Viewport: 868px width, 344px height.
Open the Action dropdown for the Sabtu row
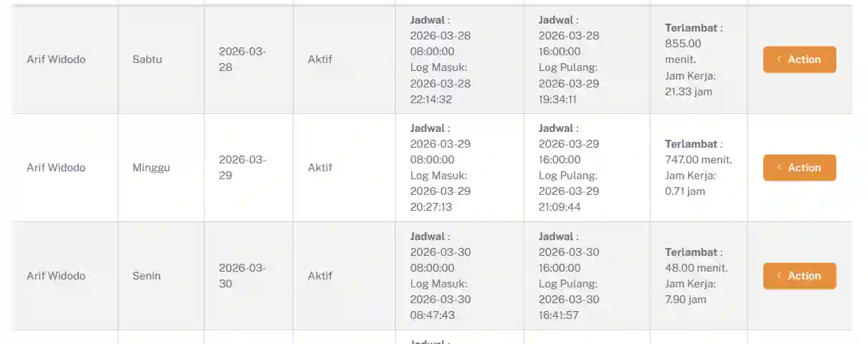click(x=799, y=59)
